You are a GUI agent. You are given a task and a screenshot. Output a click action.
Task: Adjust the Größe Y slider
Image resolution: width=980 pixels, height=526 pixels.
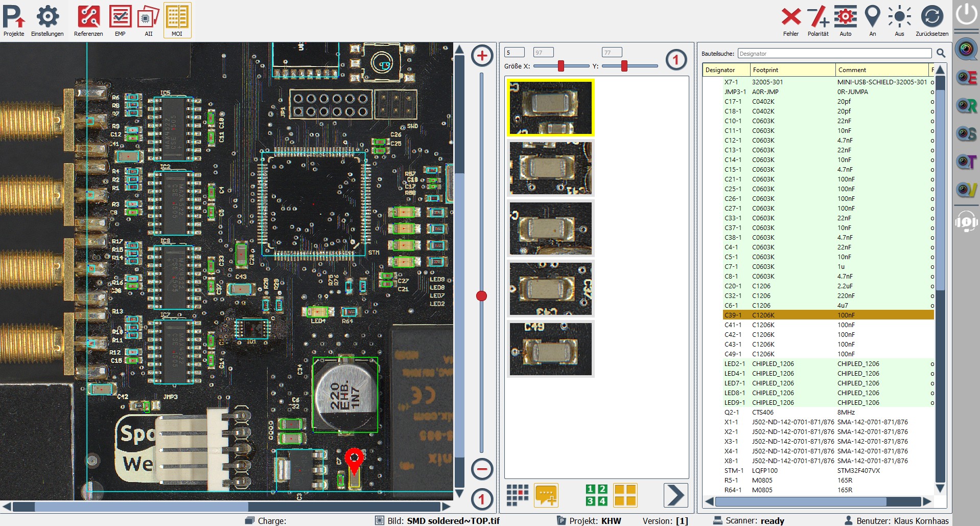pyautogui.click(x=624, y=66)
